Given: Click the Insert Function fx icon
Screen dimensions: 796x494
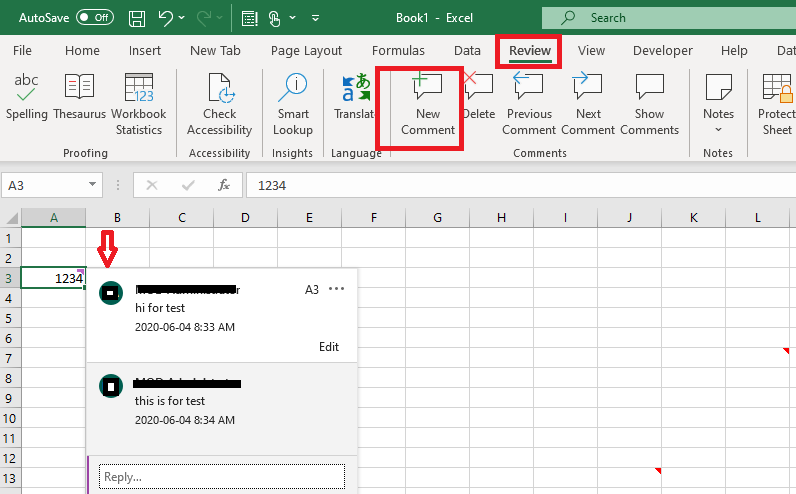Looking at the screenshot, I should [224, 185].
